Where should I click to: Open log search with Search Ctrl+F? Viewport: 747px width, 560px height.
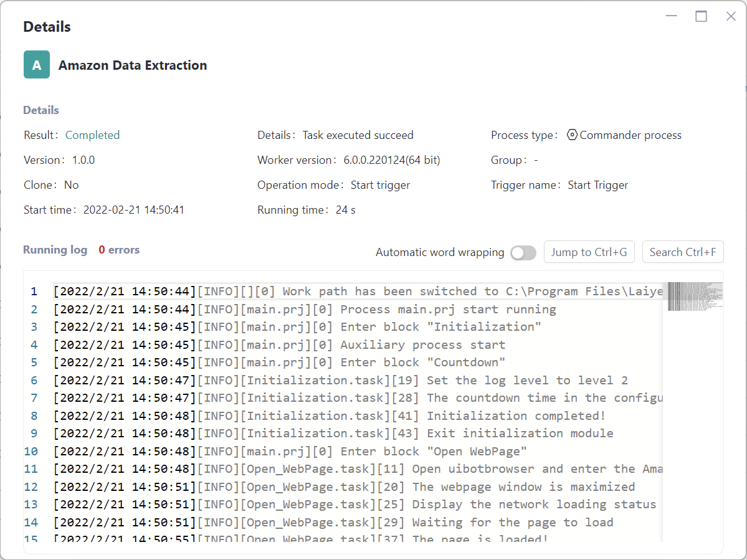tap(682, 252)
